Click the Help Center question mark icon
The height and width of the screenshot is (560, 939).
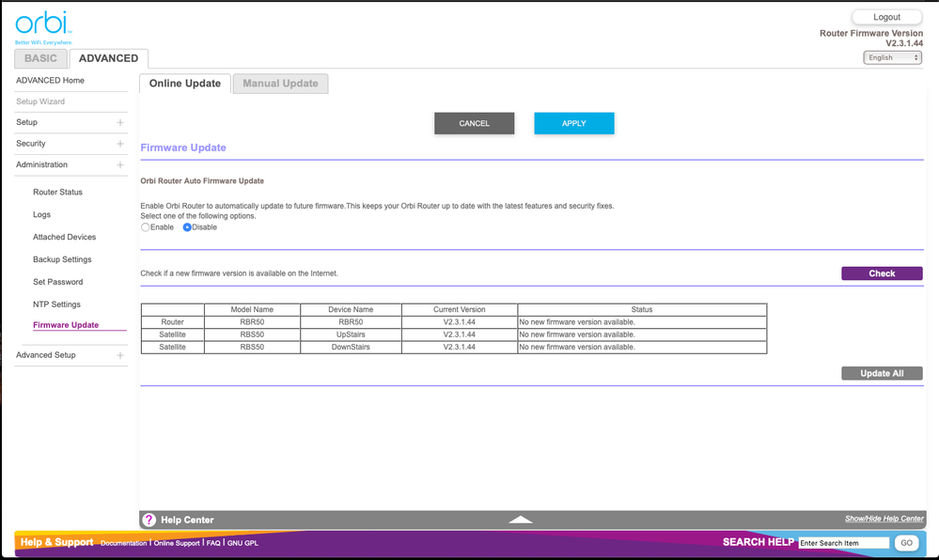click(x=149, y=520)
